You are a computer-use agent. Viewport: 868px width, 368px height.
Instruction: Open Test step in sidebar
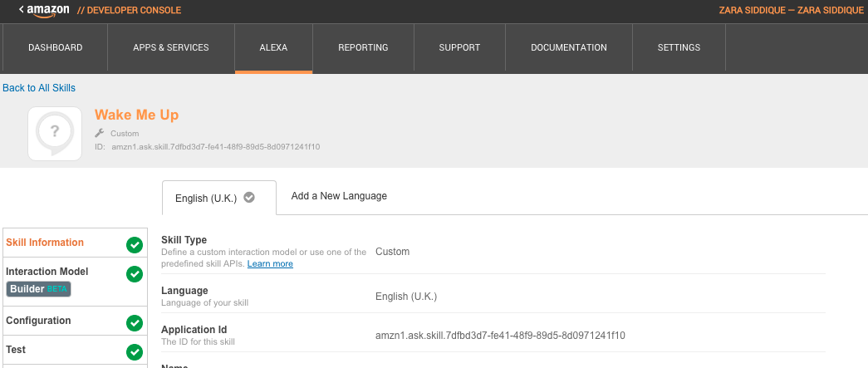tap(76, 350)
